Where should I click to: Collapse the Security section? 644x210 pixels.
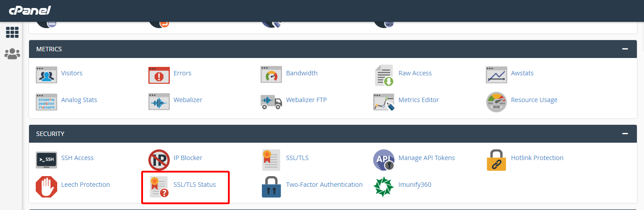tap(625, 134)
